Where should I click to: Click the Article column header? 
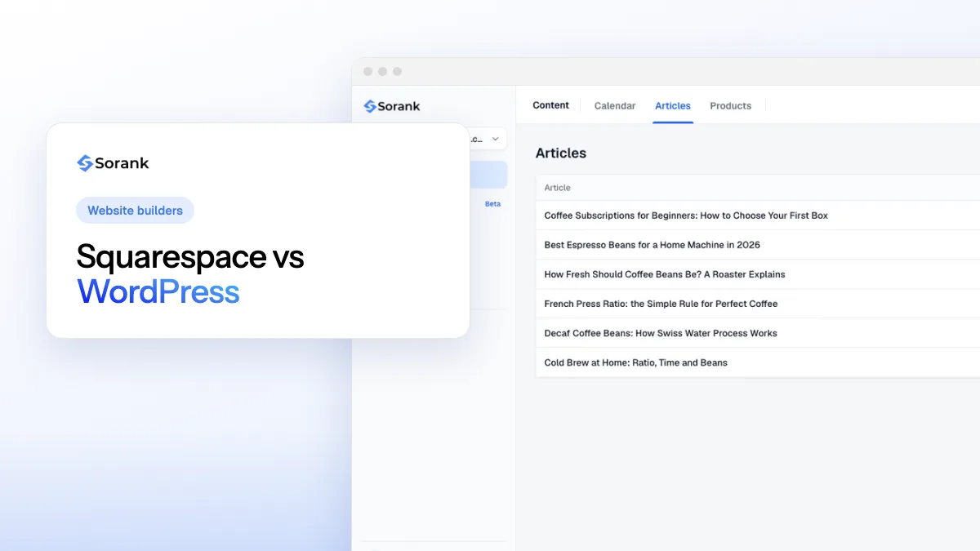point(557,188)
